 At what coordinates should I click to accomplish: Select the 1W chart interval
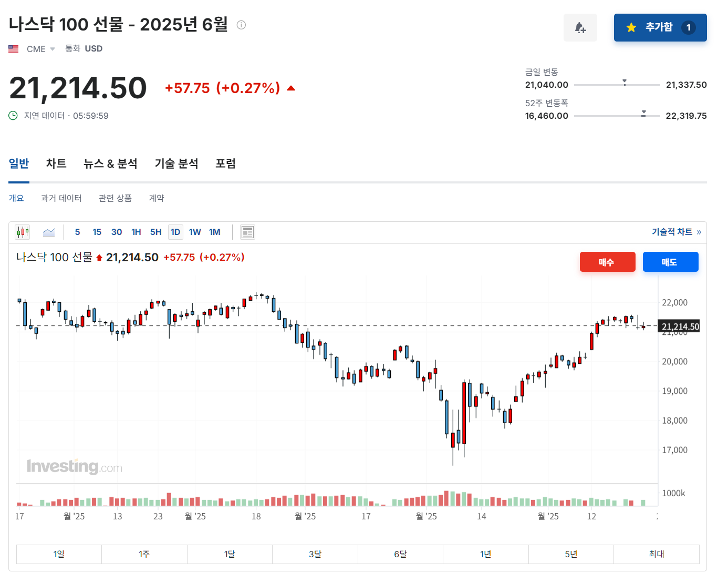point(194,231)
